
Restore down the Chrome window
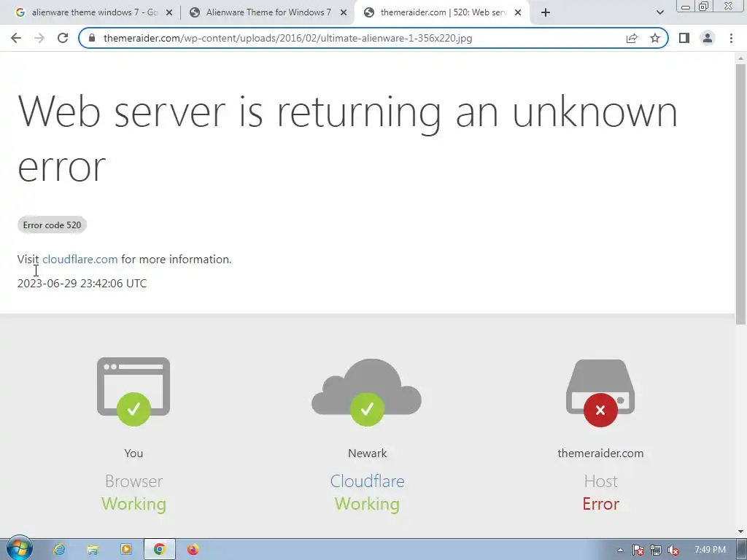(704, 6)
